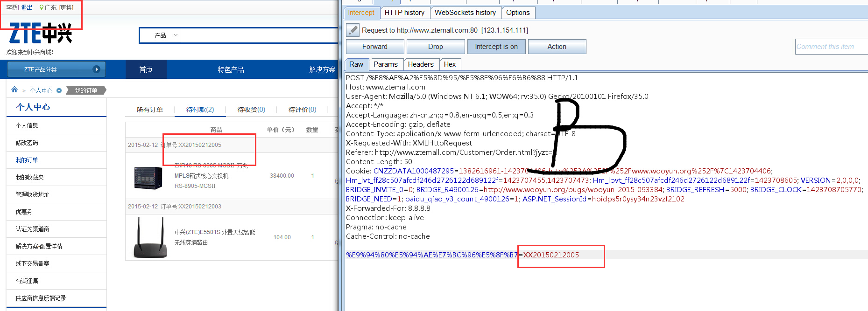Go to 首页 in navigation bar
This screenshot has height=311, width=868.
click(x=146, y=69)
